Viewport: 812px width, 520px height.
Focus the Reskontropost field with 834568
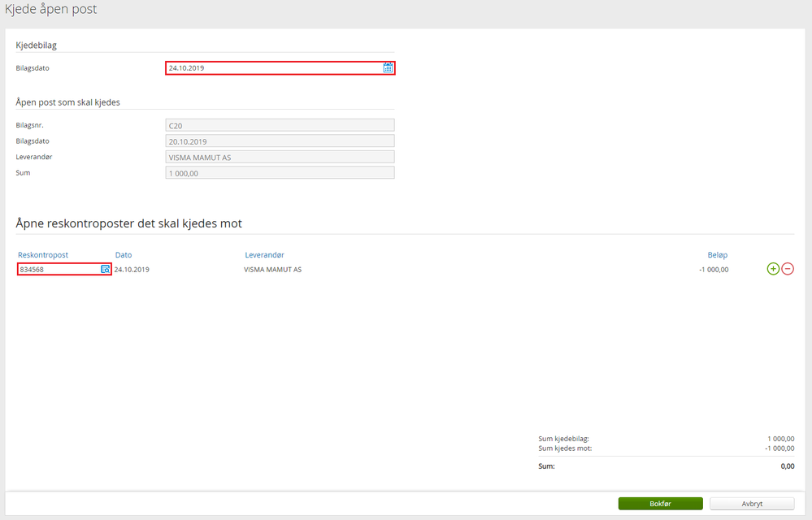pos(64,269)
